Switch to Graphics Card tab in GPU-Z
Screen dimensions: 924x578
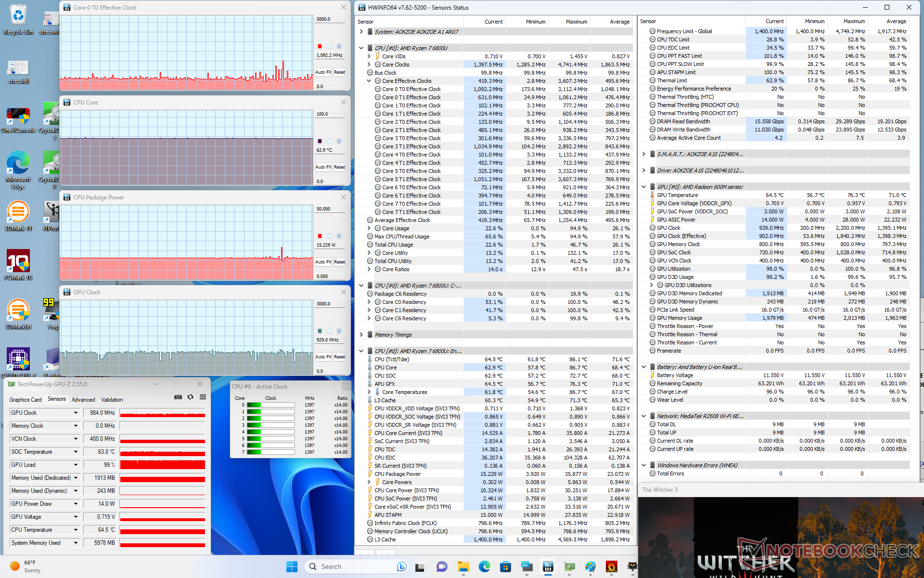[x=26, y=399]
